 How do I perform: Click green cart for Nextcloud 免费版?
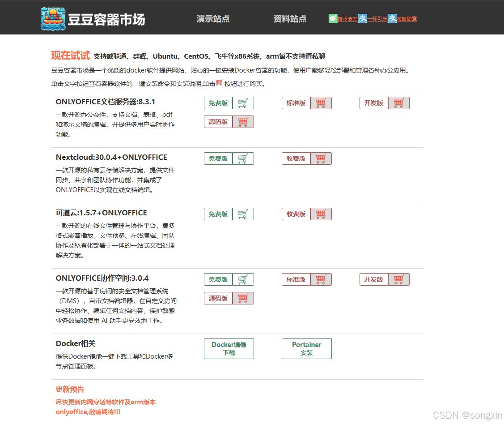click(x=243, y=158)
